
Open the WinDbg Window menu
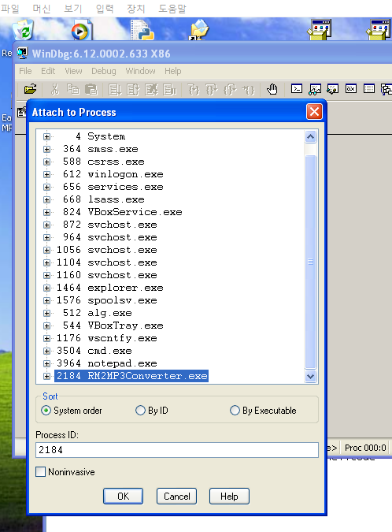(x=140, y=71)
